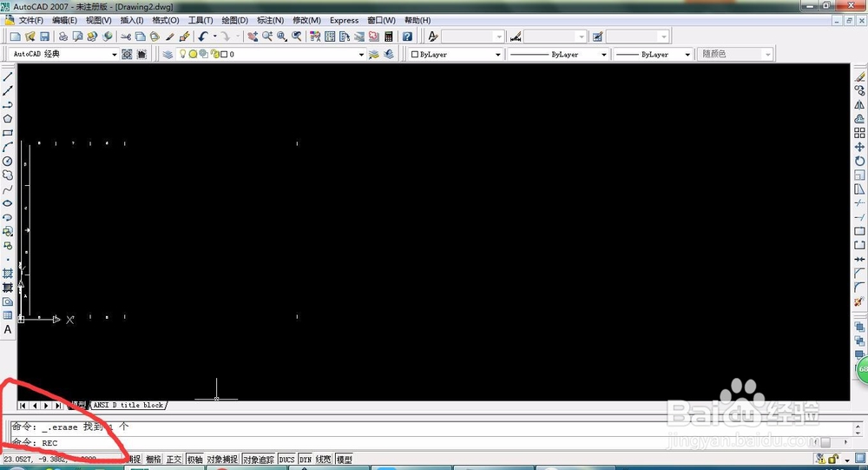The width and height of the screenshot is (868, 470).
Task: Toggle the 栅格 grid mode
Action: coord(154,460)
